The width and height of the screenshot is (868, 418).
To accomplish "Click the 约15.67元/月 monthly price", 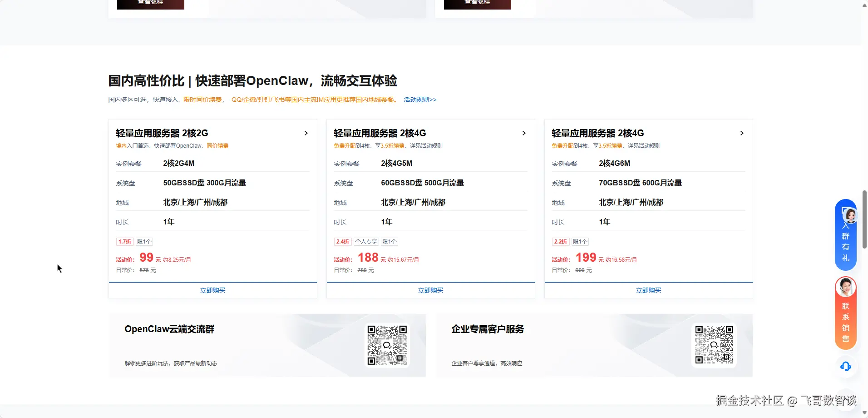I will (404, 260).
